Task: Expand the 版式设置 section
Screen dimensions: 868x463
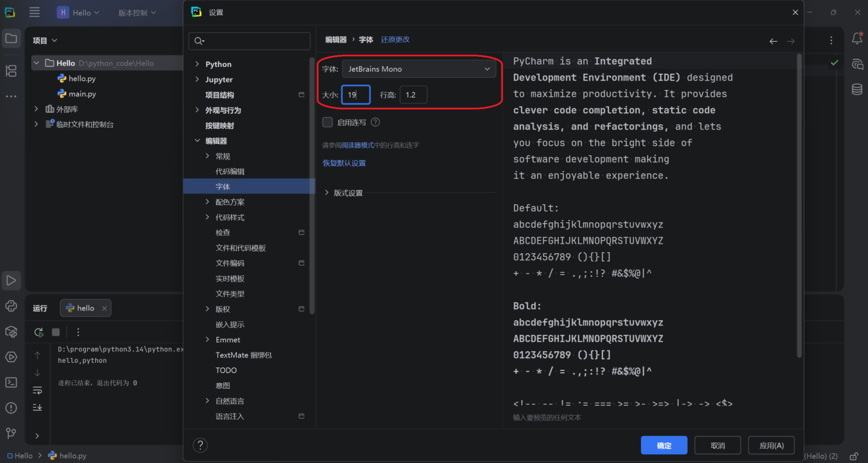Action: (x=327, y=193)
